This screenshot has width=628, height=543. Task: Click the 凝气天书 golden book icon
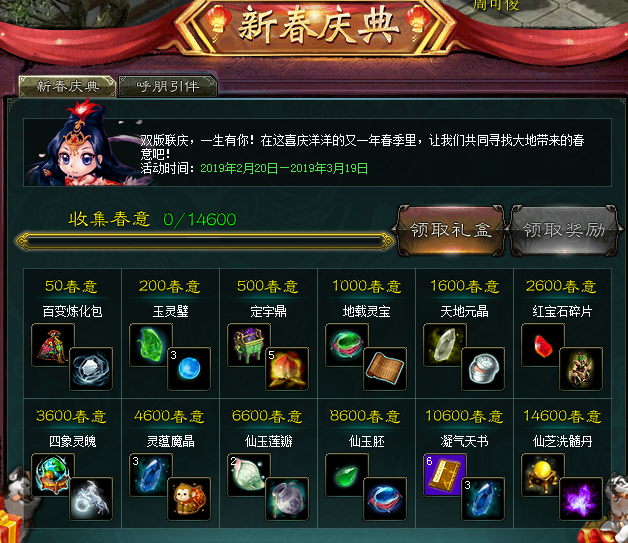tap(445, 475)
